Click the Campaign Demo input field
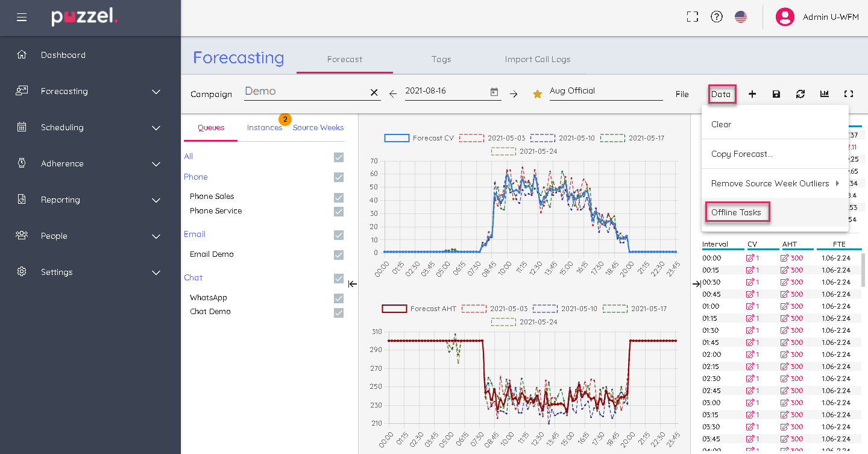The width and height of the screenshot is (868, 454). pyautogui.click(x=305, y=92)
